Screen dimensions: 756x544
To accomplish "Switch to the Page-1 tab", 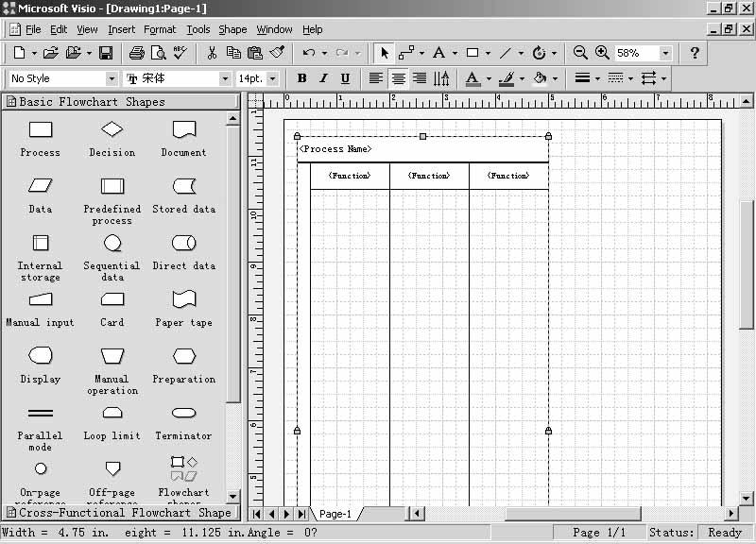I will (x=335, y=514).
